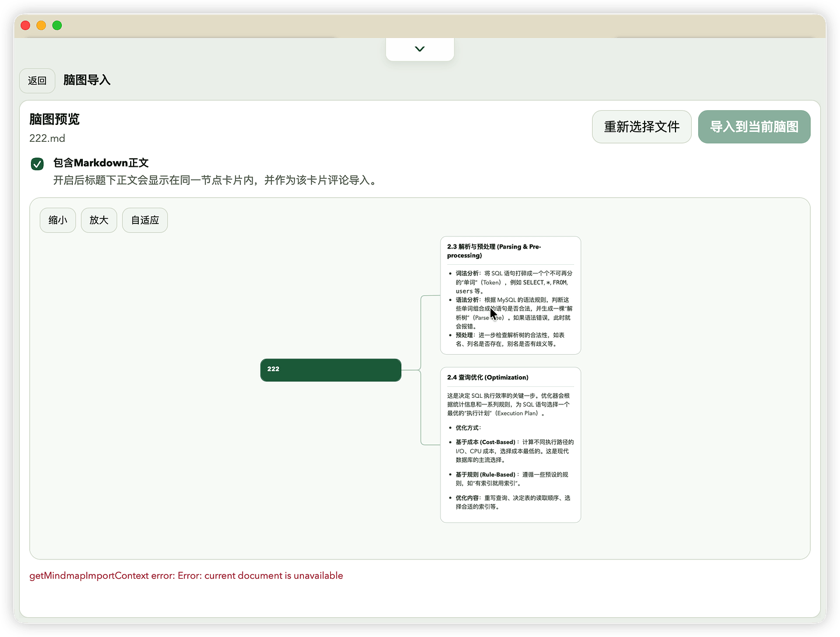
Task: Click the getMindmapImportContext error message
Action: tap(186, 576)
